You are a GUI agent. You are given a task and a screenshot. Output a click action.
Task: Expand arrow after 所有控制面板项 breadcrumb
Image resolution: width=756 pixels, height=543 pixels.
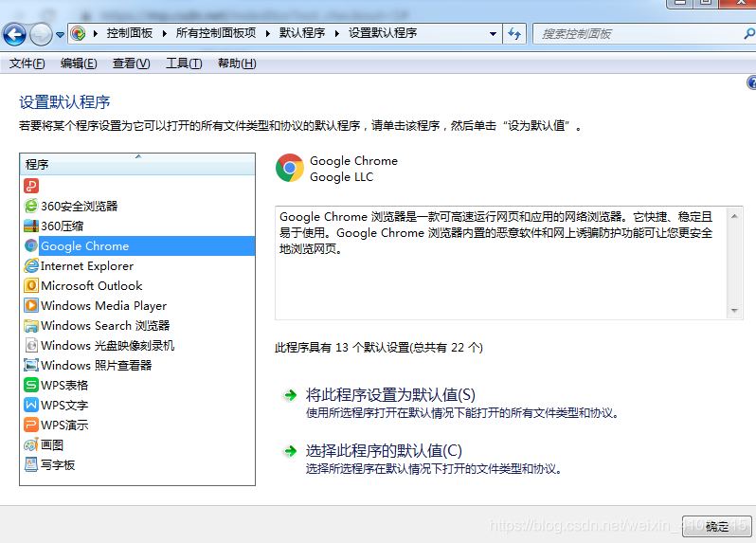click(268, 33)
